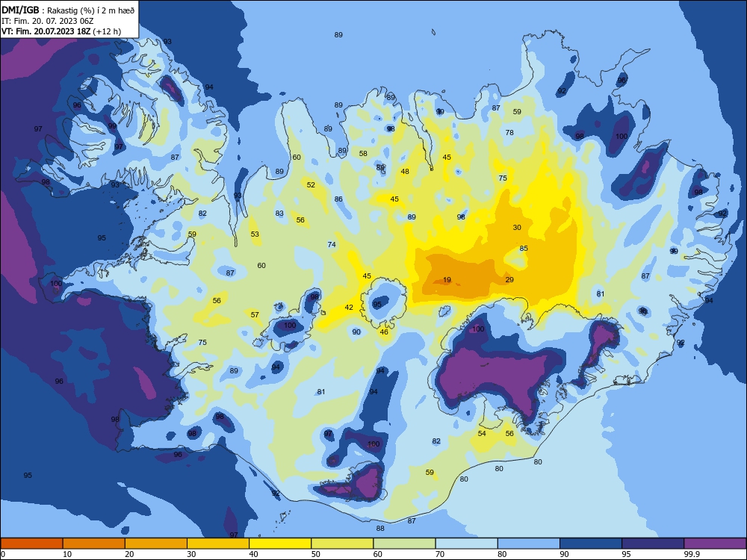Screen dimensions: 747x560
Task: Click the lightest blue 70–80 legend swatch
Action: (466, 544)
